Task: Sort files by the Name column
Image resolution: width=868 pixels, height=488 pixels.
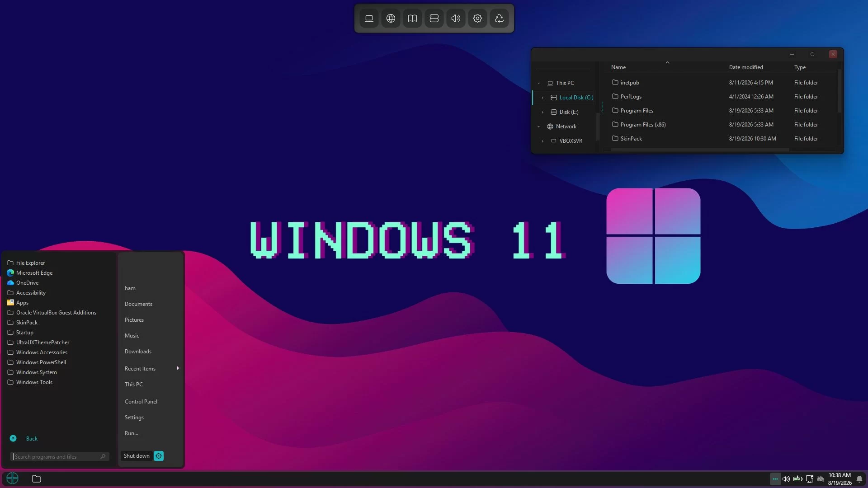Action: pyautogui.click(x=618, y=67)
